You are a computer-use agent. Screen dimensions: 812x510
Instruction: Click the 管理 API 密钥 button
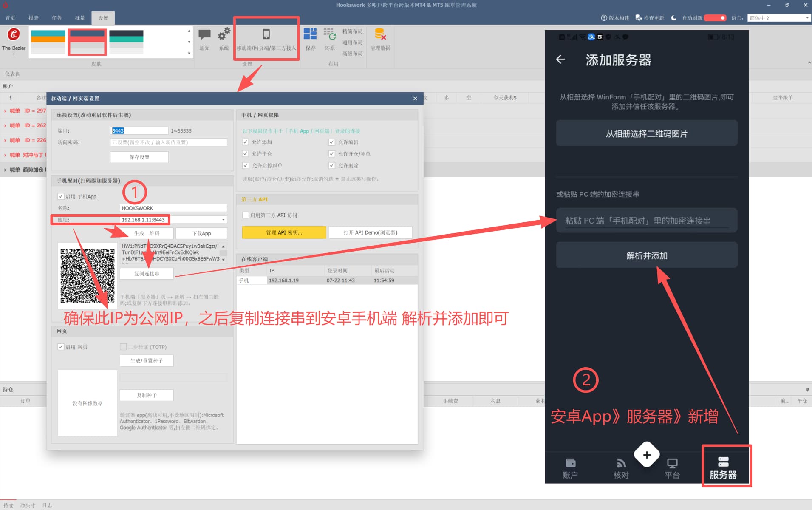click(x=284, y=232)
